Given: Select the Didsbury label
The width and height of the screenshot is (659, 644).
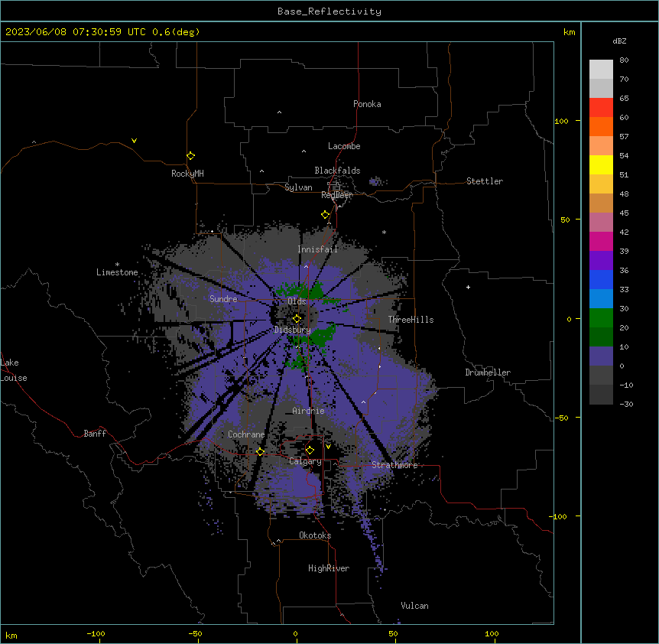Looking at the screenshot, I should [x=293, y=330].
